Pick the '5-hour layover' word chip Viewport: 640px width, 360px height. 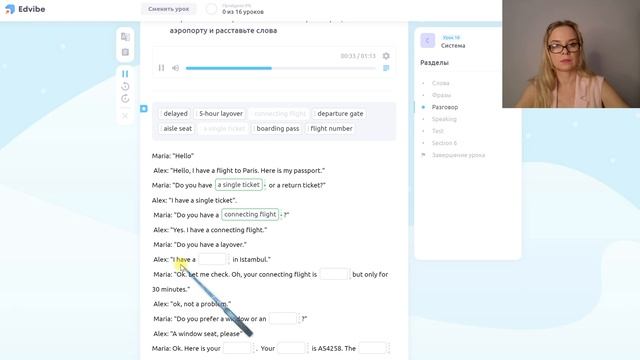click(x=220, y=113)
